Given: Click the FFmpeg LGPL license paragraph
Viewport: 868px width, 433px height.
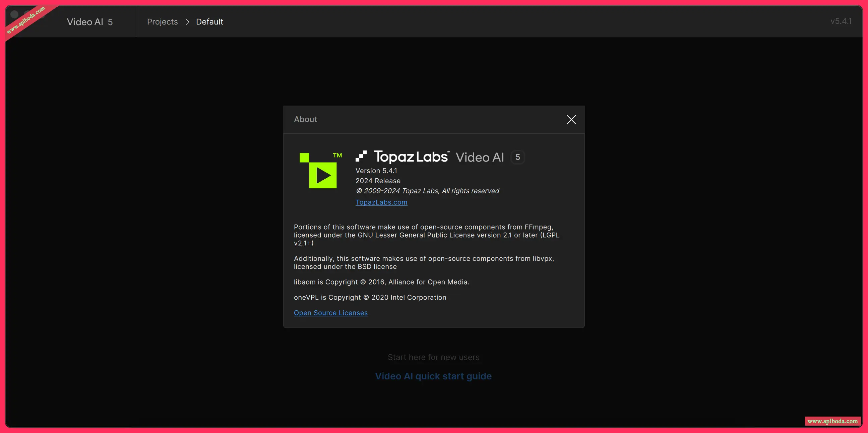Looking at the screenshot, I should point(426,235).
